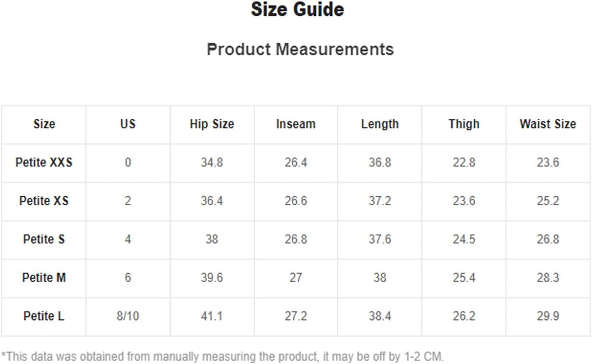Select the Waist Size column header
Image resolution: width=592 pixels, height=364 pixels.
point(548,124)
